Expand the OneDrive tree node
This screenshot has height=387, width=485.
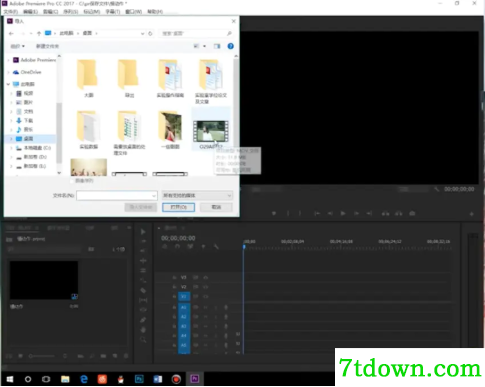point(8,72)
